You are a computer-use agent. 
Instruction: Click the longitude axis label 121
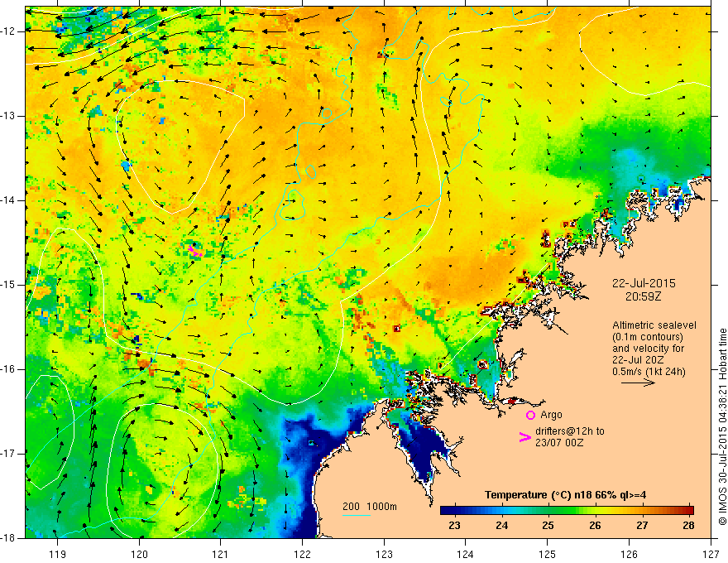point(221,554)
